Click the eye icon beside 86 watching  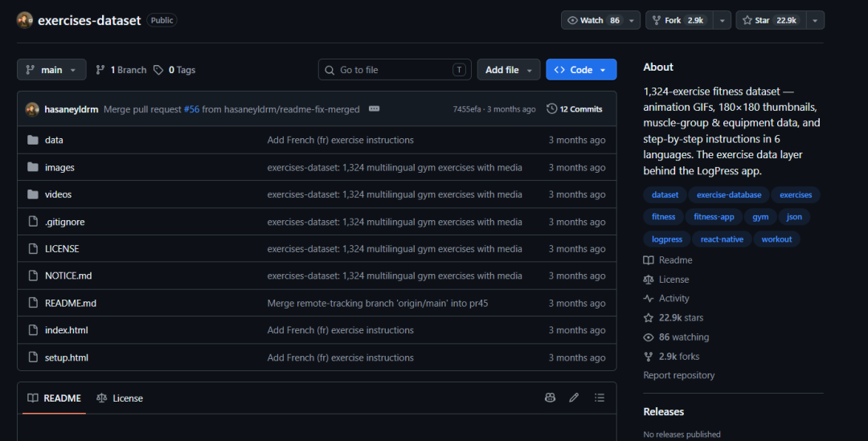pos(649,337)
